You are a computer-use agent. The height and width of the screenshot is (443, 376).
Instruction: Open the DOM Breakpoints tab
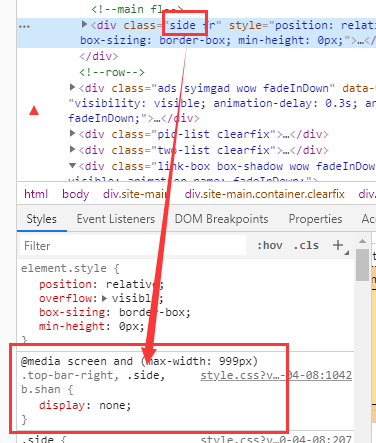221,219
